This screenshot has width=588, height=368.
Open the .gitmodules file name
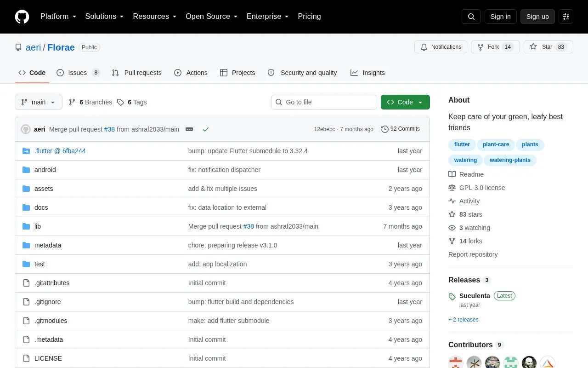click(x=51, y=321)
